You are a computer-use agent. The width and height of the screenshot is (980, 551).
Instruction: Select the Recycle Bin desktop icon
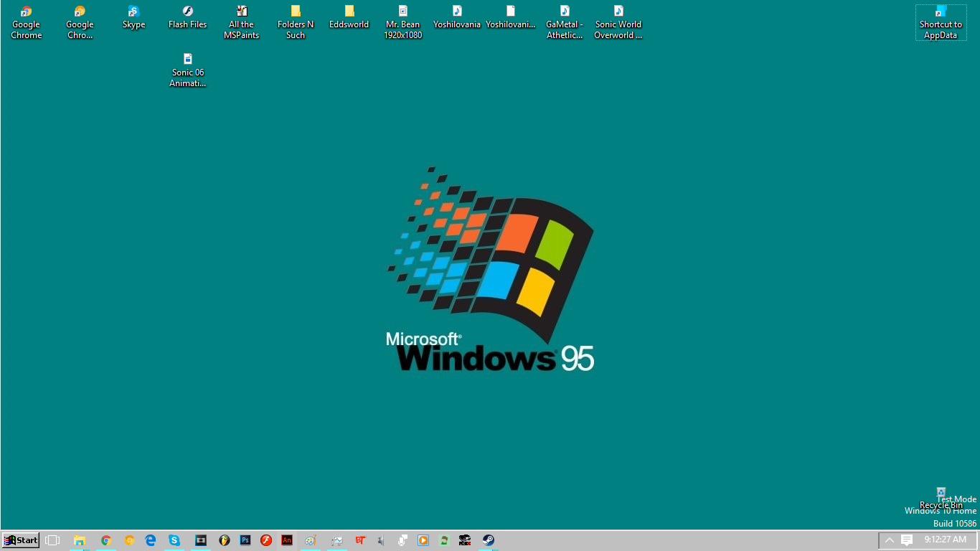[x=941, y=498]
